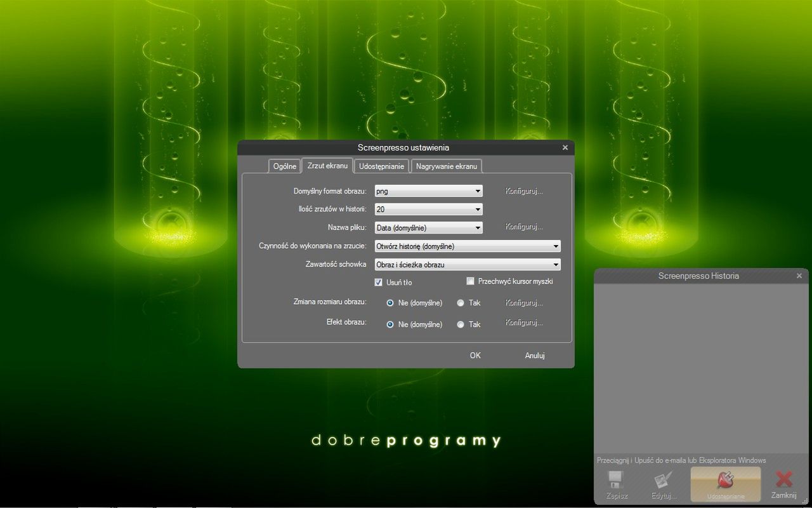Click the Zapisz save icon in Historia
The height and width of the screenshot is (508, 812).
coord(615,485)
